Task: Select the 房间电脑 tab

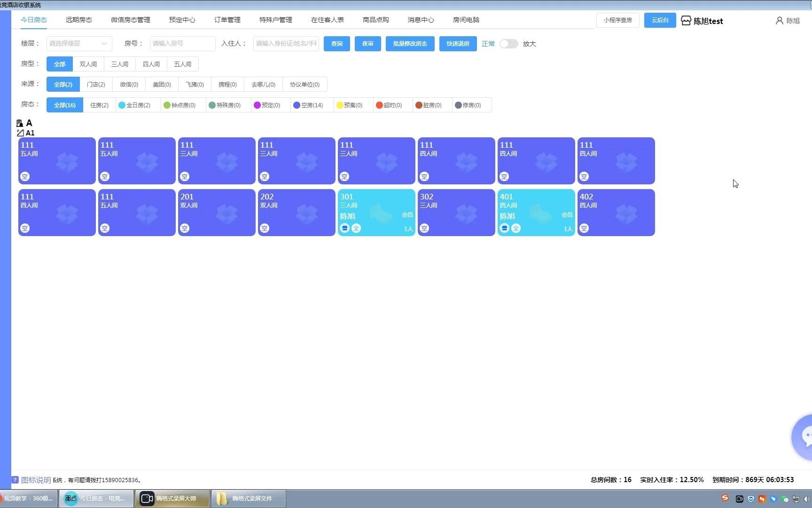Action: pos(466,20)
